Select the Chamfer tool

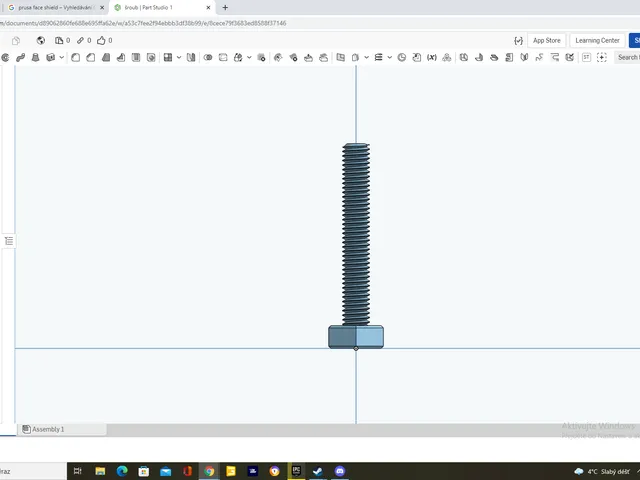91,58
